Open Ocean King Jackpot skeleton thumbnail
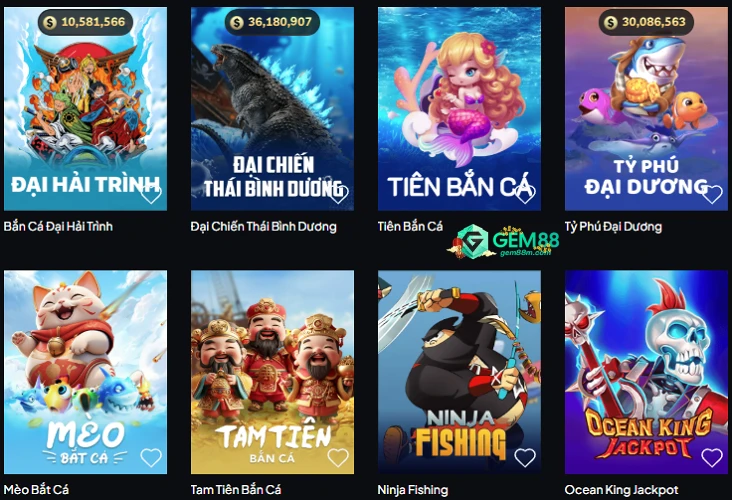 [646, 372]
